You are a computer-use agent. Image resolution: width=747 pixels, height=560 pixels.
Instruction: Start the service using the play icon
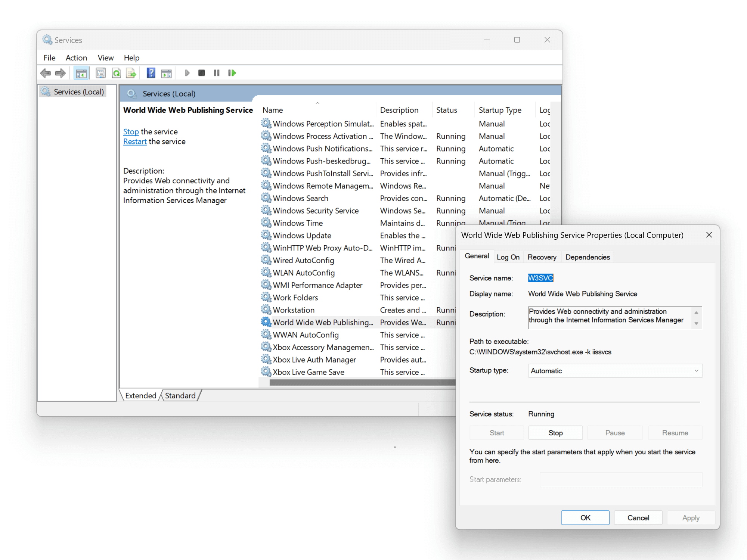pos(187,73)
